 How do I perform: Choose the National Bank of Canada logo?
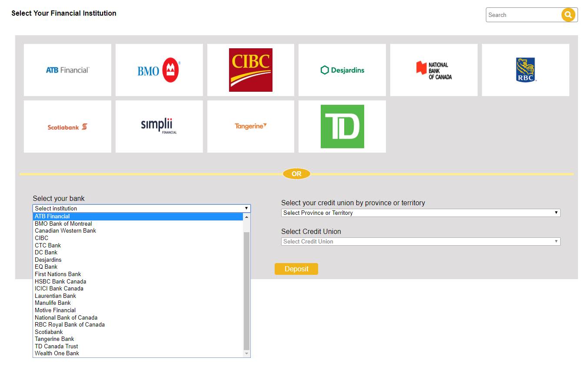pos(434,70)
